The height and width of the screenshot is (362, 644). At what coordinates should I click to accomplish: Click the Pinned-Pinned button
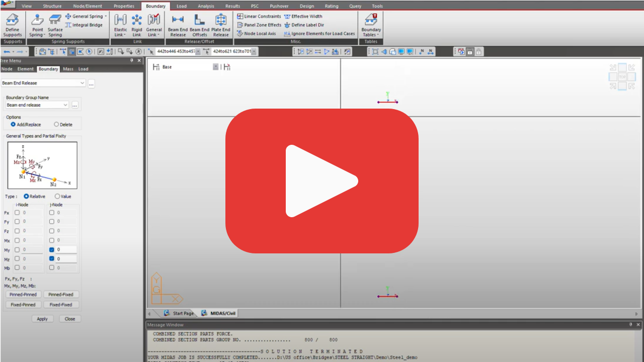(23, 295)
